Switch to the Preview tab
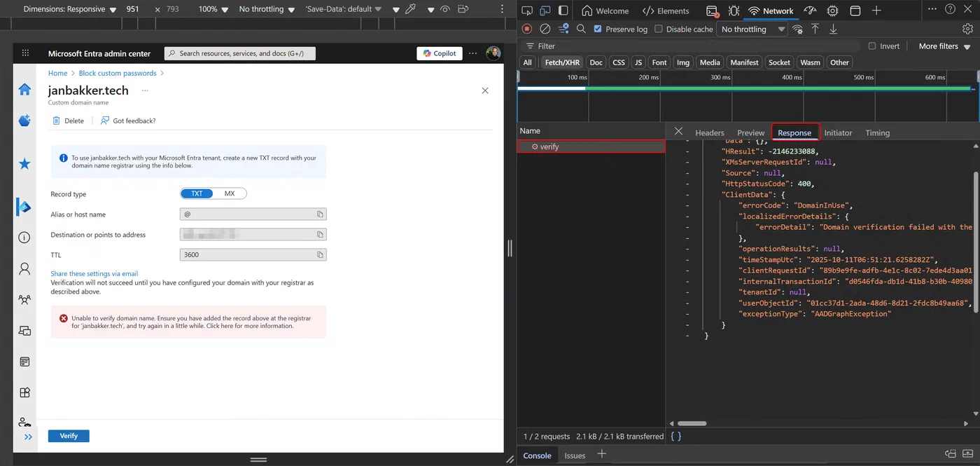 click(x=750, y=132)
